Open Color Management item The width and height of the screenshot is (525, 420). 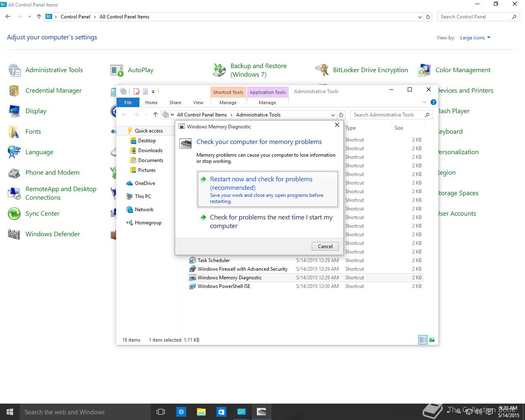coord(454,70)
